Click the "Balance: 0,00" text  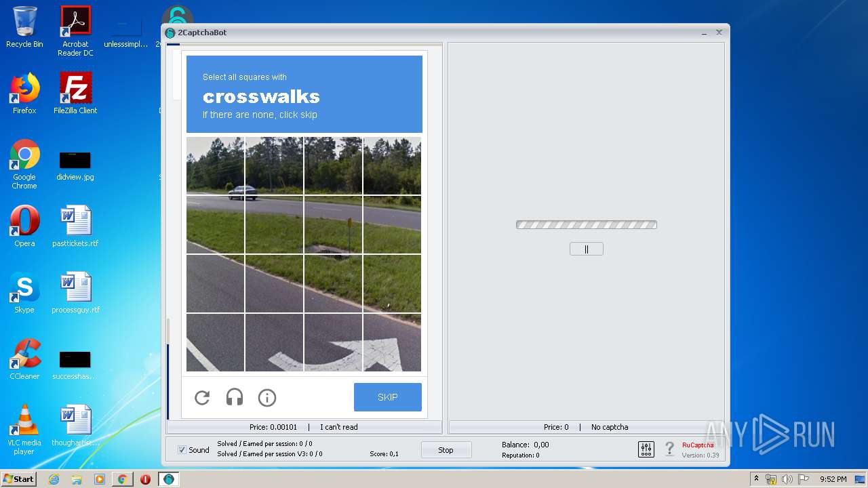[526, 445]
